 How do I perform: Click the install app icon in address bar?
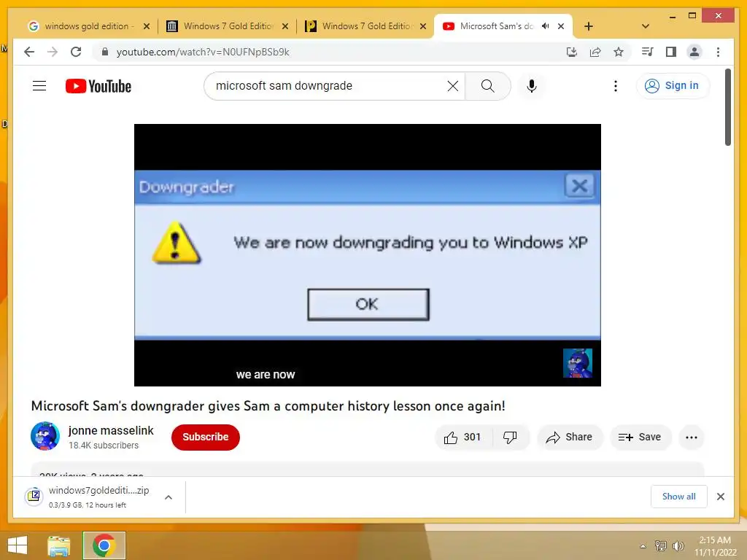point(572,52)
